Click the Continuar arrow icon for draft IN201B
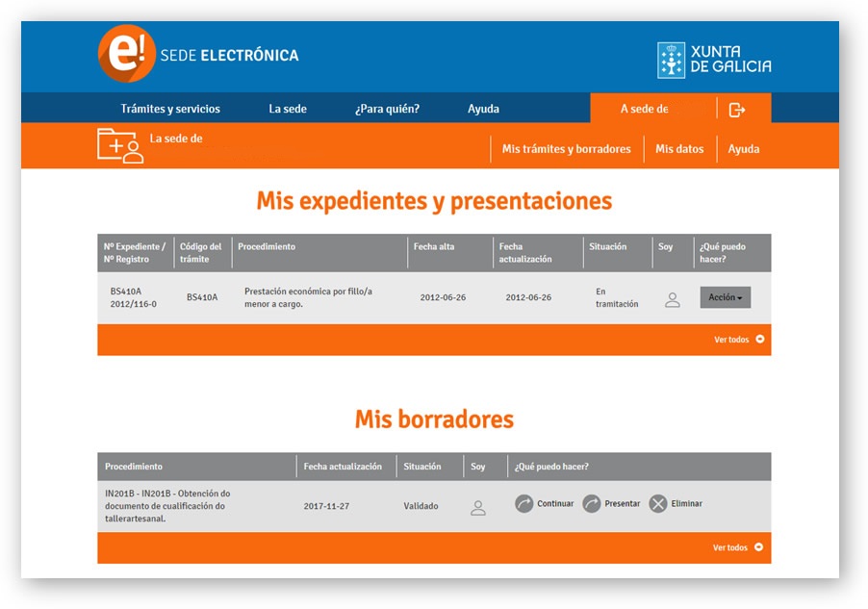Screen dimensions: 868x609 pos(524,502)
